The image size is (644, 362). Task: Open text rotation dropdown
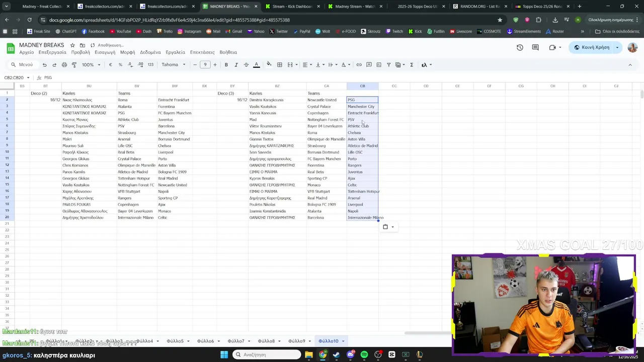click(345, 65)
